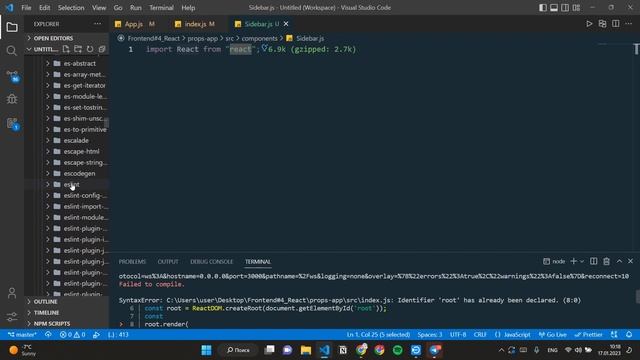
Task: Open Explorer views and more actions menu
Action: tap(97, 24)
